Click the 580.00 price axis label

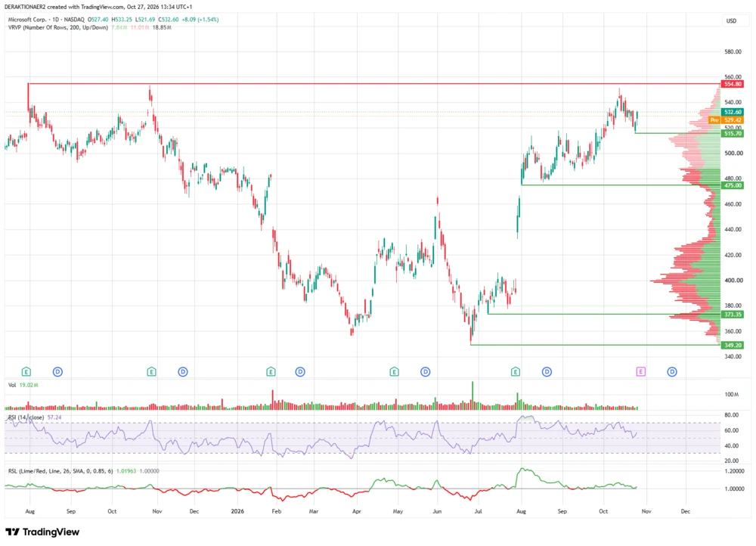(733, 51)
